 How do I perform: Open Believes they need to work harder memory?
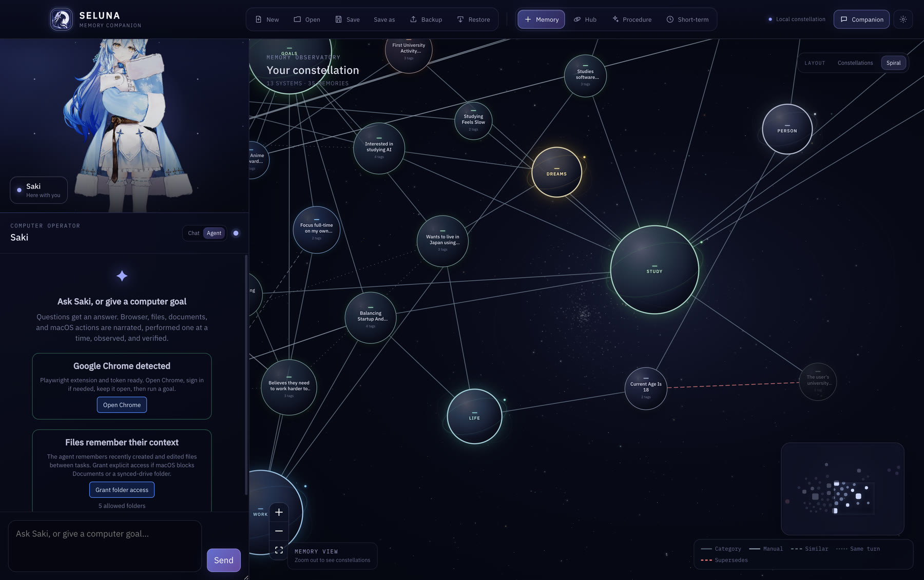tap(289, 387)
